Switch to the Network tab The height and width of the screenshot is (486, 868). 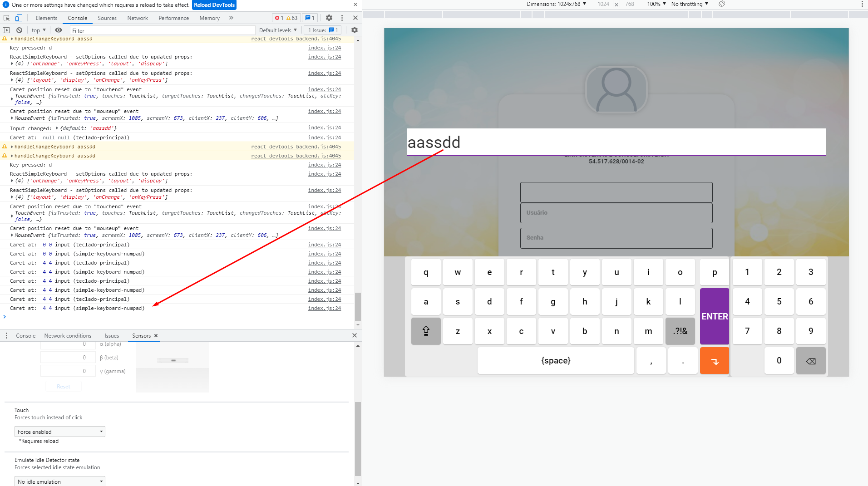(138, 18)
